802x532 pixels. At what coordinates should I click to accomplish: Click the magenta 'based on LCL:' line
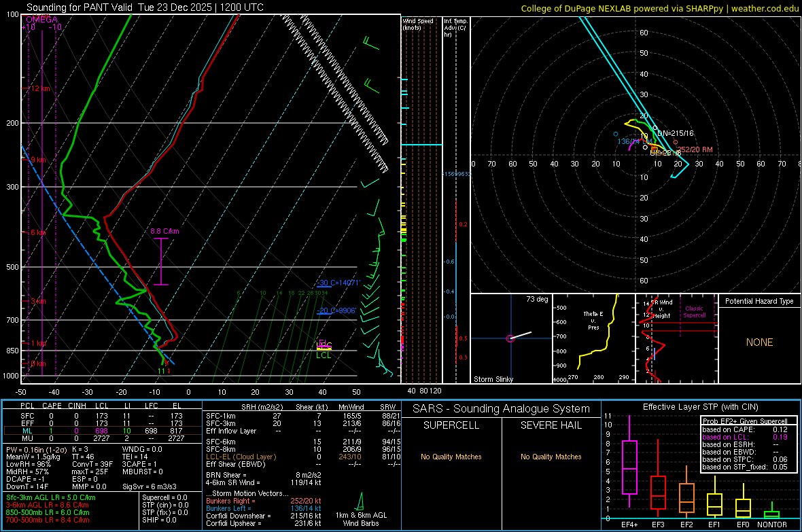pyautogui.click(x=745, y=437)
